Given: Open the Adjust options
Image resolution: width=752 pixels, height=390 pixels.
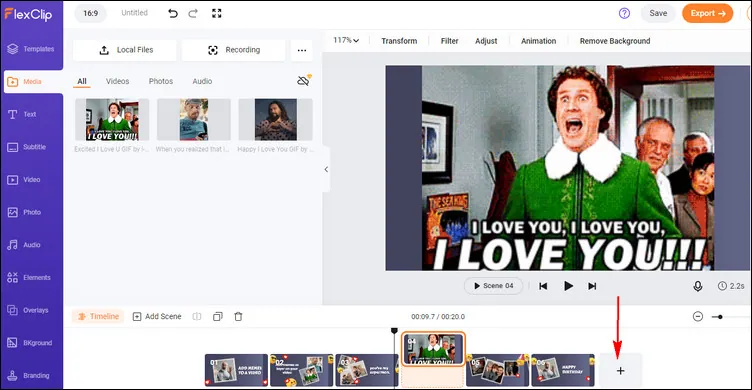Looking at the screenshot, I should coord(486,41).
